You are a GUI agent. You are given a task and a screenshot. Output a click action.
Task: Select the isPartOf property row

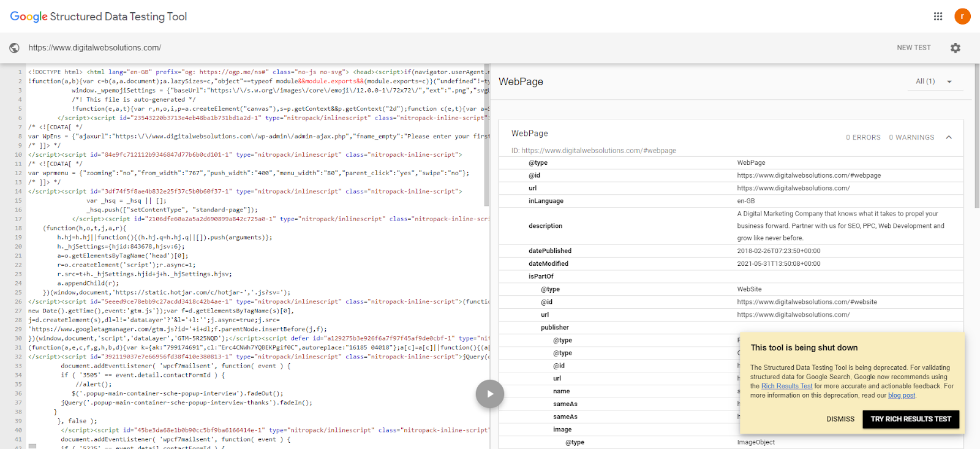tap(731, 276)
